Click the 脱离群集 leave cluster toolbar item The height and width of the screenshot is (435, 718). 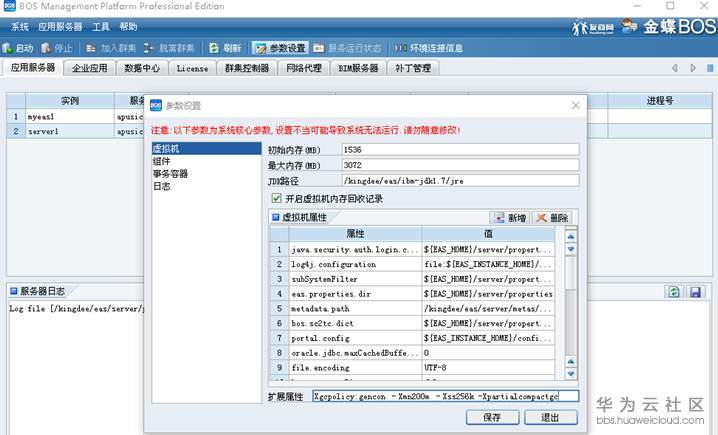(169, 48)
